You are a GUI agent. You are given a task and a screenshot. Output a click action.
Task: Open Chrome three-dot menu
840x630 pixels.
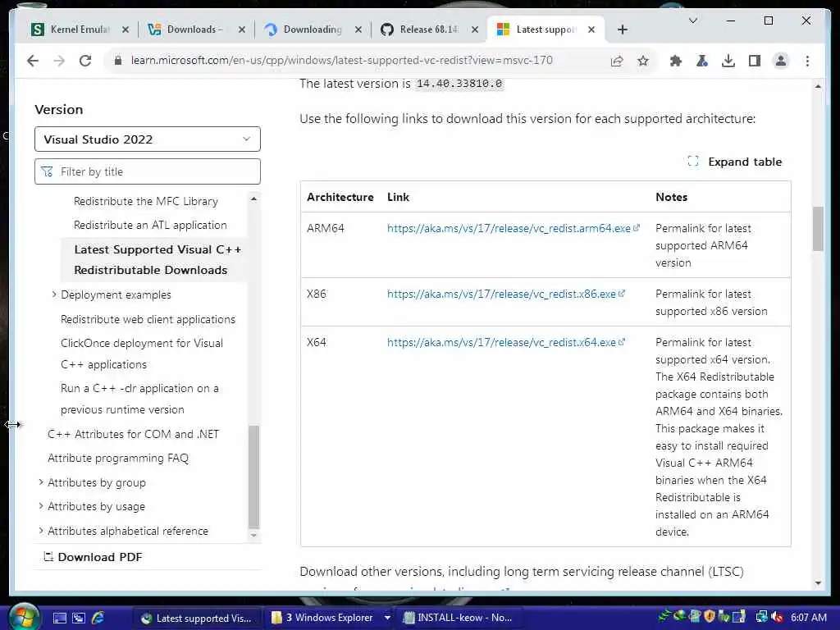tap(807, 61)
